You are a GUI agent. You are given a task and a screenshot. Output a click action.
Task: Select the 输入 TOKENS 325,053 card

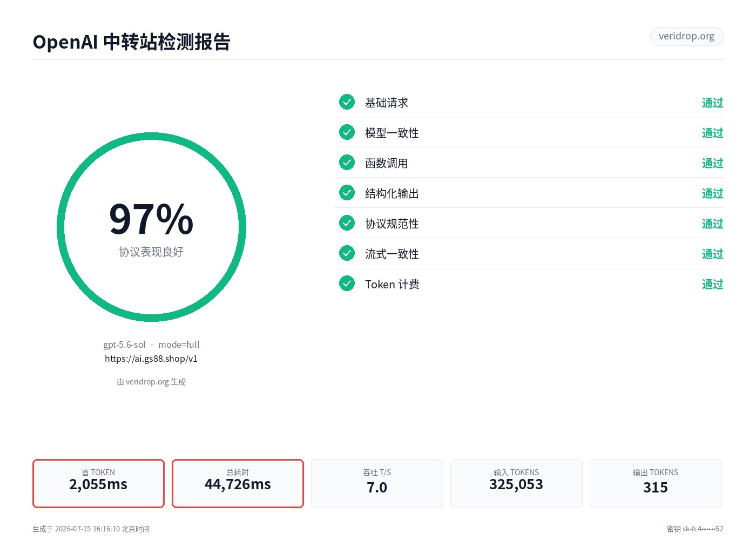(516, 483)
